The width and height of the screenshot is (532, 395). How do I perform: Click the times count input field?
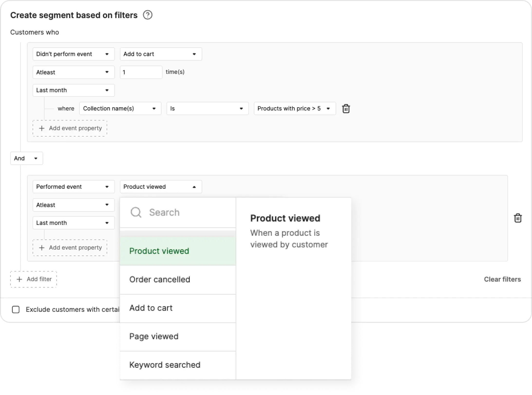pos(141,72)
